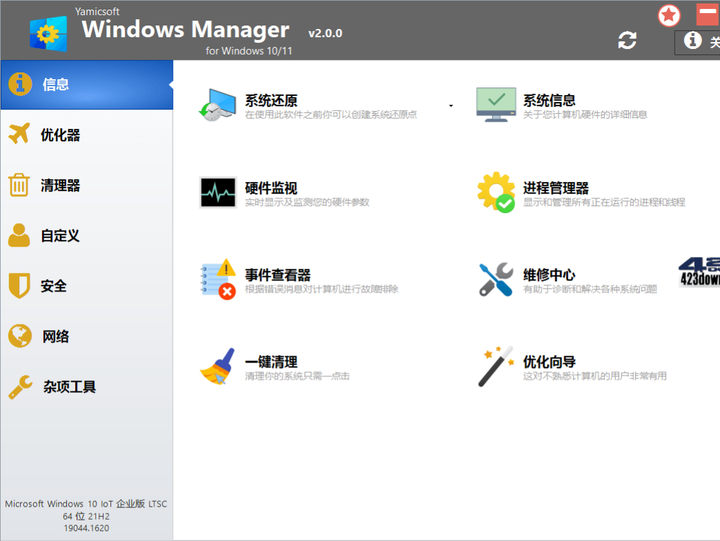Launch 一键清理 via the broom icon
The image size is (720, 541).
point(218,366)
